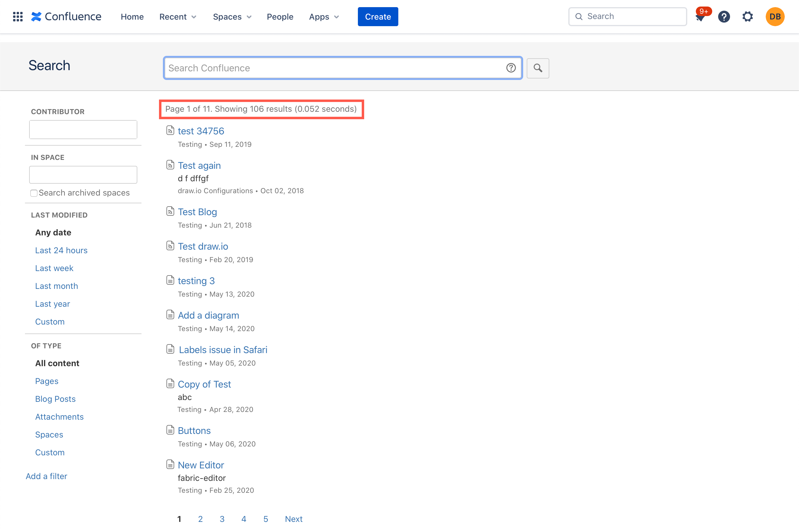The width and height of the screenshot is (799, 532).
Task: Go to the Next results page
Action: [x=293, y=519]
